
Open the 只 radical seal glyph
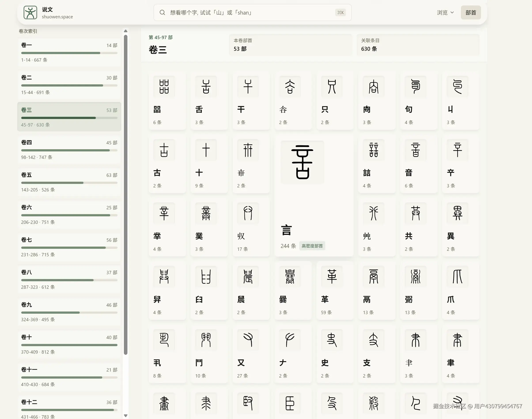[332, 87]
